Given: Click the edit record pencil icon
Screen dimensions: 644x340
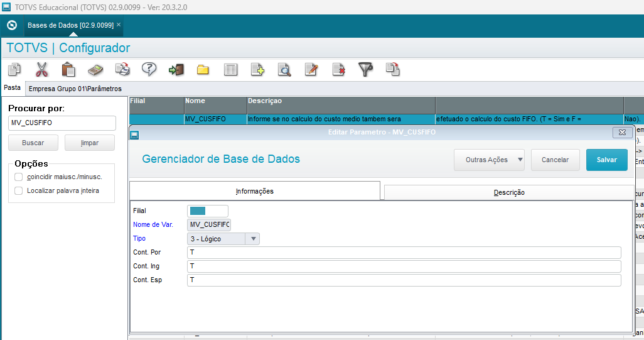Looking at the screenshot, I should click(311, 70).
